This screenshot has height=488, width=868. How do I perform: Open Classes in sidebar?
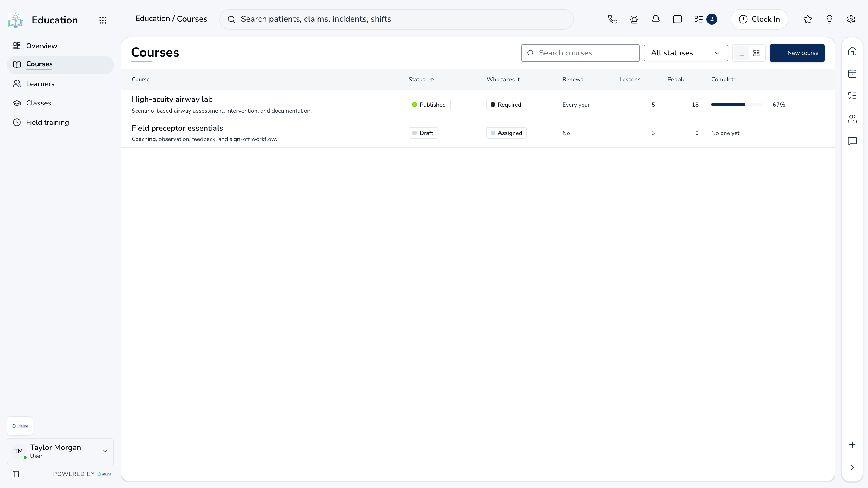coord(60,103)
